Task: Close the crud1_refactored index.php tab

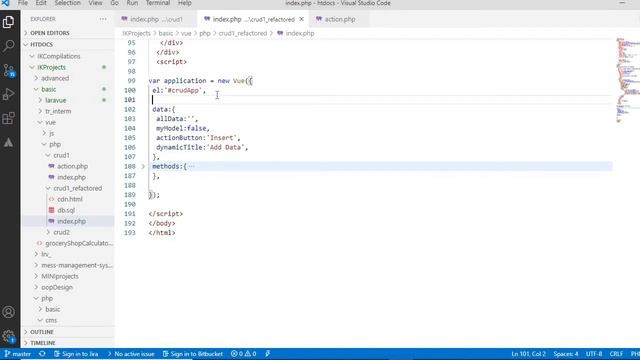Action: tap(301, 19)
